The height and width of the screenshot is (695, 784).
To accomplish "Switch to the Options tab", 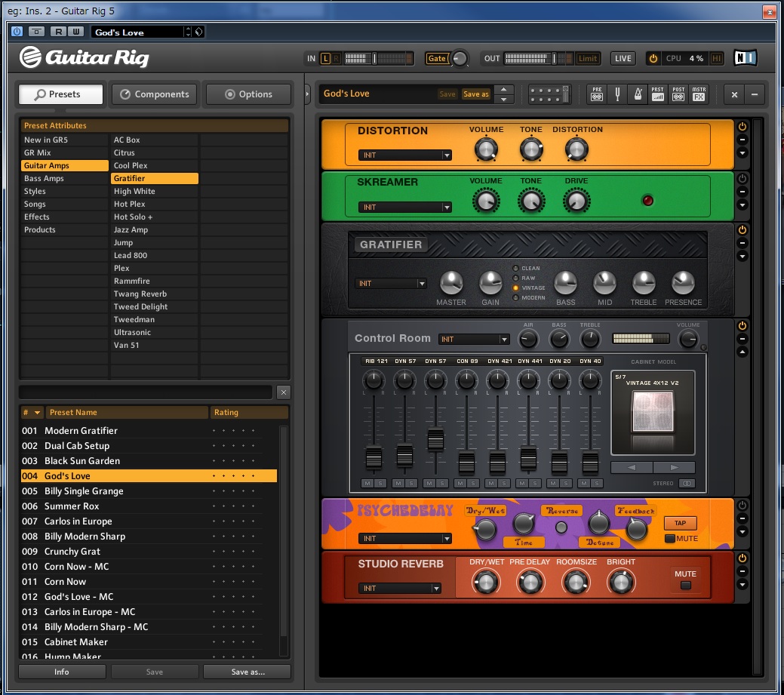I will point(248,94).
